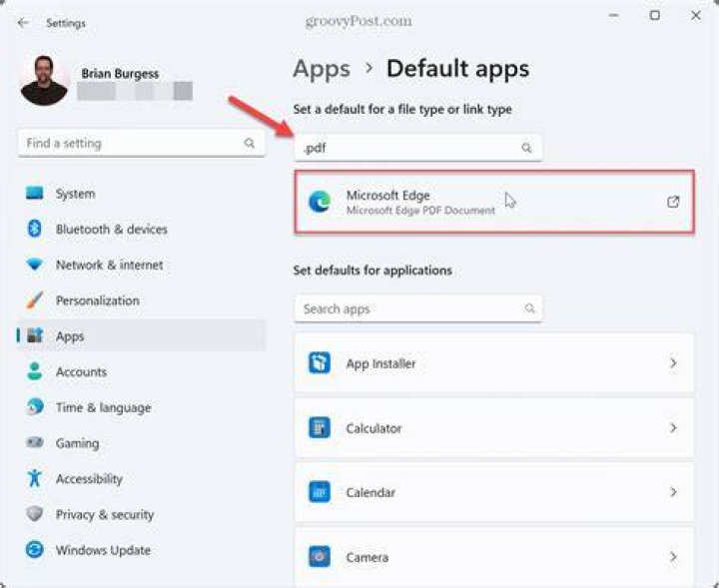Open Gaming settings
This screenshot has width=719, height=588.
(x=141, y=443)
